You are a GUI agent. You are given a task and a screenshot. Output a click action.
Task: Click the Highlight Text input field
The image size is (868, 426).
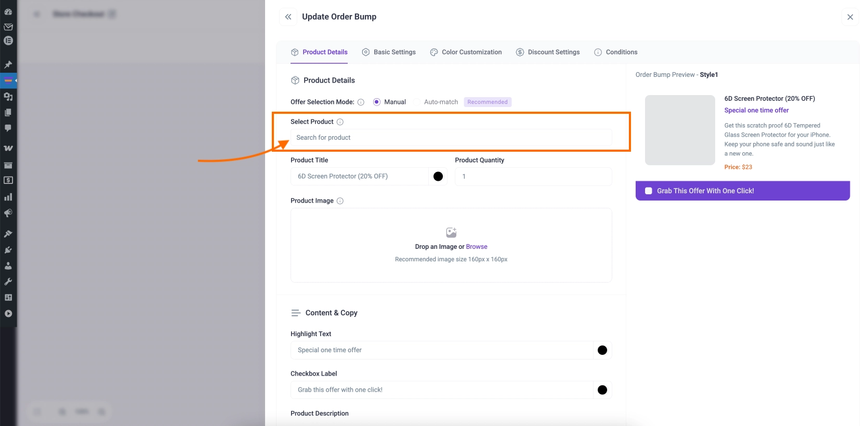coord(442,350)
